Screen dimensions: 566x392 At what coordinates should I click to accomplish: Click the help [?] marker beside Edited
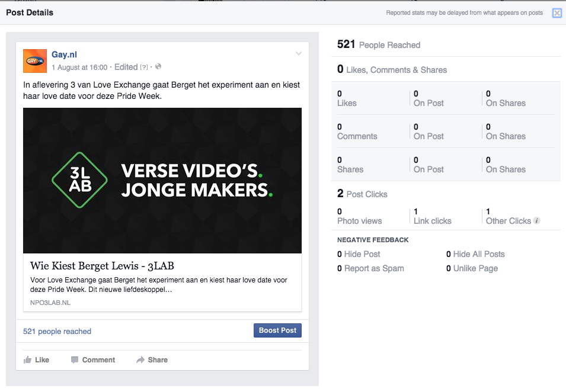144,68
